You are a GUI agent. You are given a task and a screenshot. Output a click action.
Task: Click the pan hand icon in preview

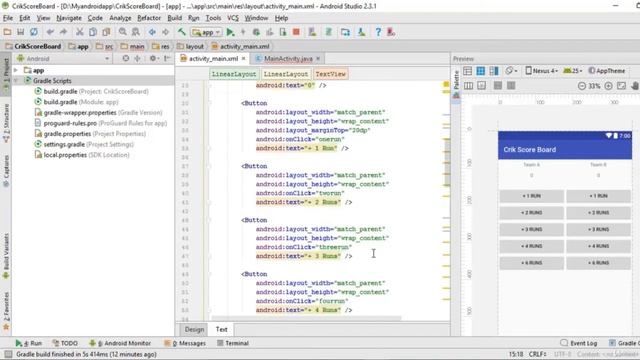(635, 86)
